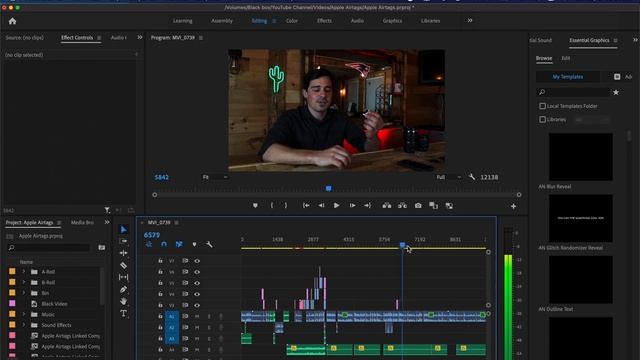
Task: Hide track V7 with eye icon
Action: [x=197, y=261]
